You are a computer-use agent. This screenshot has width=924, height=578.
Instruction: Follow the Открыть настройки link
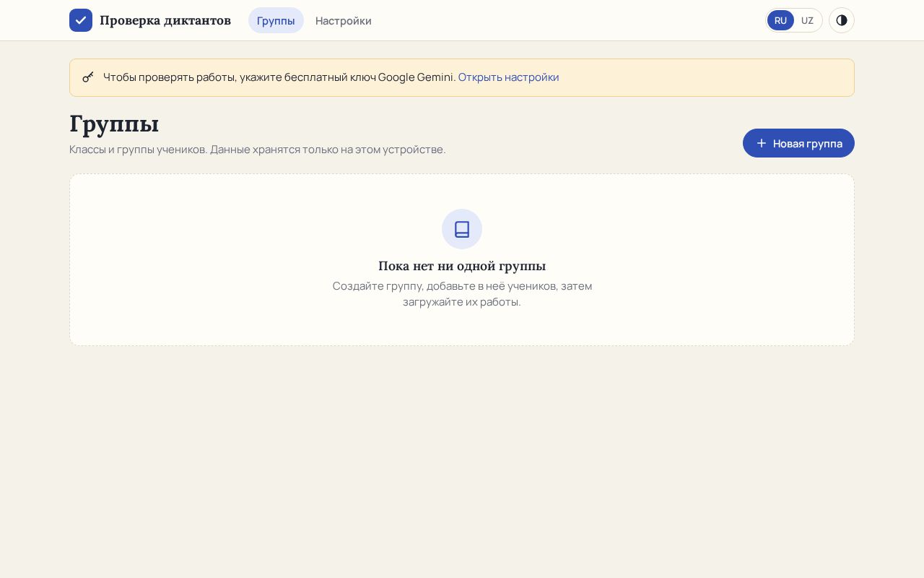[x=509, y=77]
